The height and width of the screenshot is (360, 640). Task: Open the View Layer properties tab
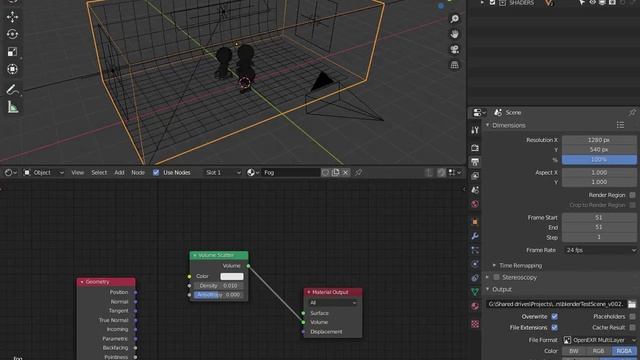[475, 176]
